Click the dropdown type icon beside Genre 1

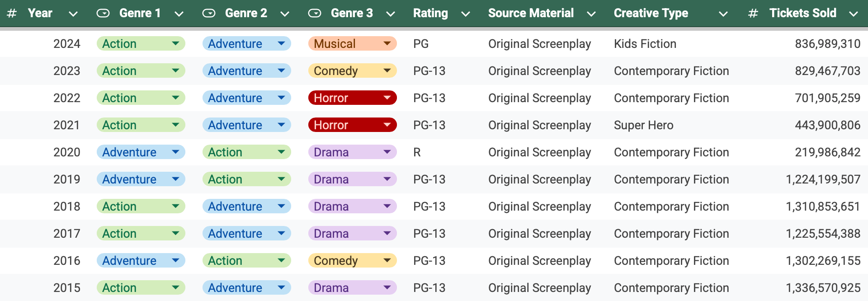pyautogui.click(x=103, y=14)
